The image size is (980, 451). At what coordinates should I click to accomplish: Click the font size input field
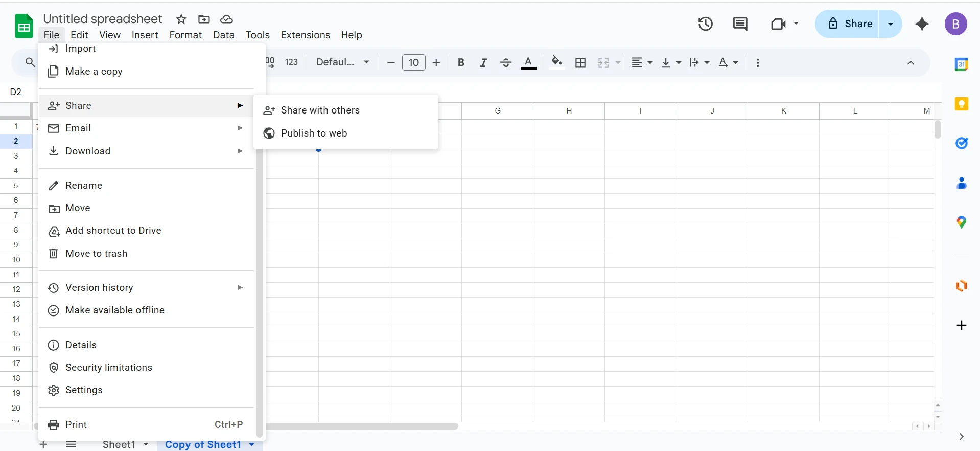(x=413, y=63)
